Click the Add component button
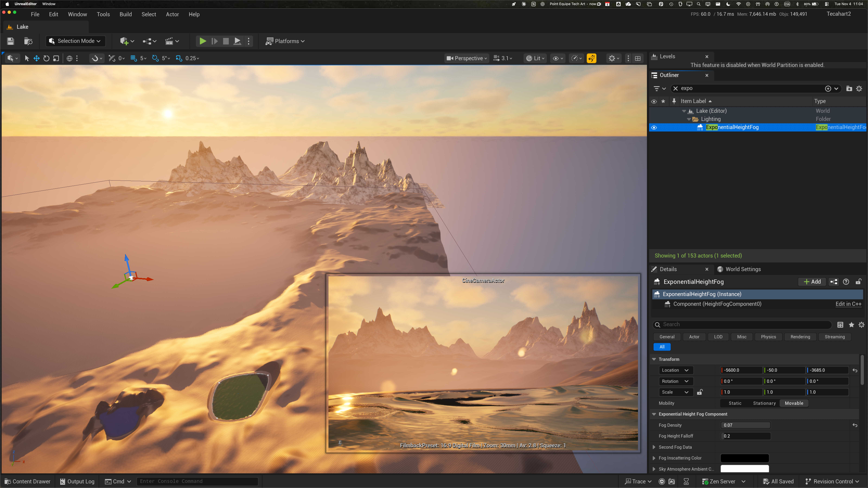This screenshot has width=868, height=488. (812, 282)
